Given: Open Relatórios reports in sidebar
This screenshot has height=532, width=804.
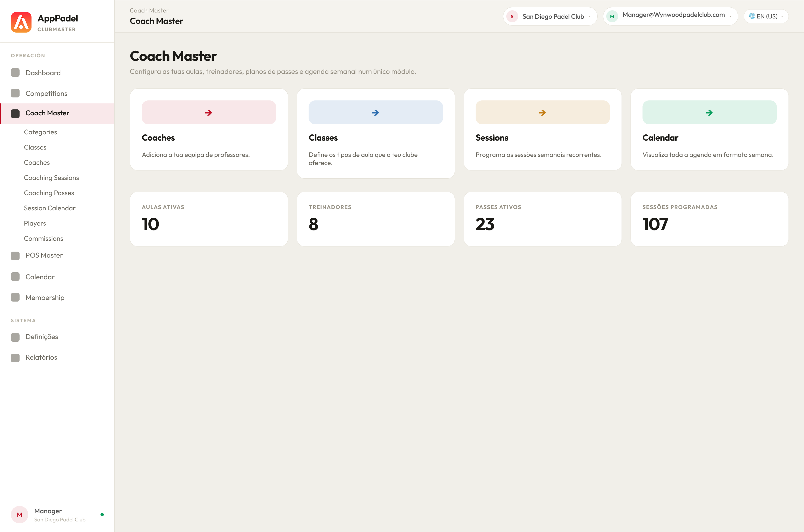Looking at the screenshot, I should (x=57, y=358).
